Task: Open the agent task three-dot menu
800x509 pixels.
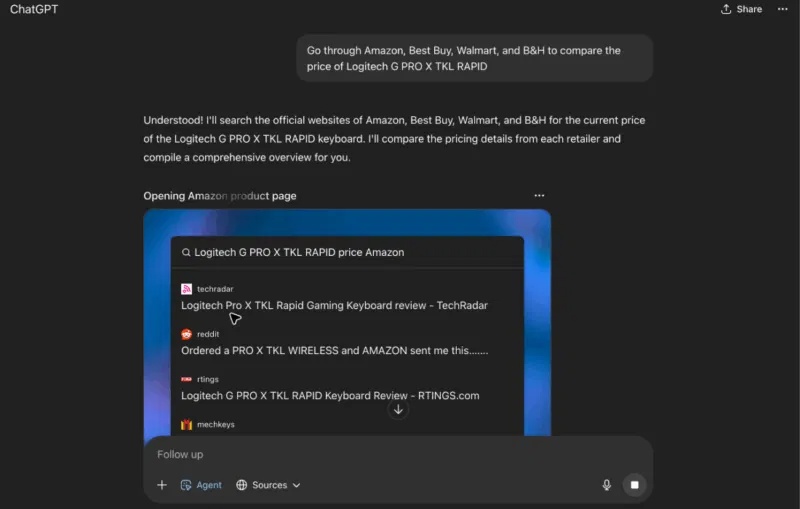Action: point(539,195)
